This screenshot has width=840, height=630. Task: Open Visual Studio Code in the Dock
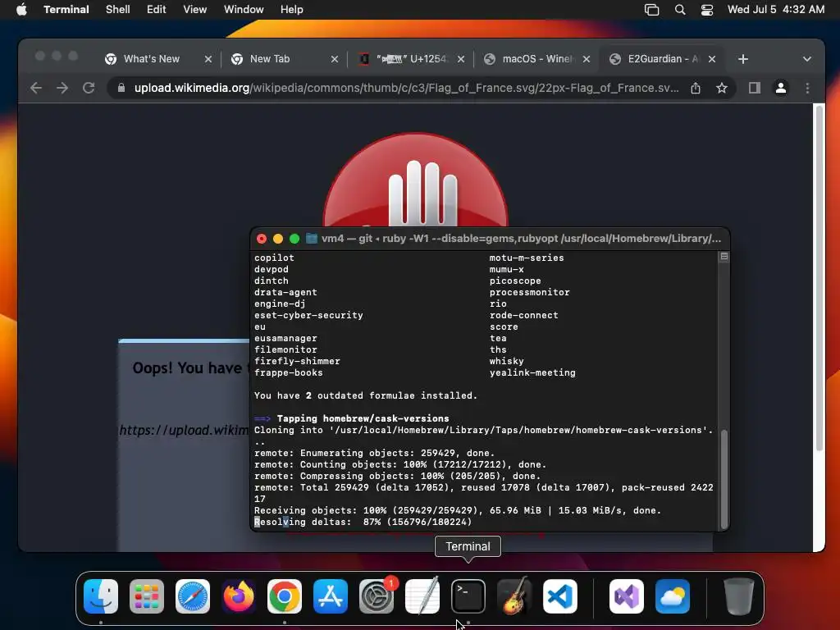(x=560, y=596)
